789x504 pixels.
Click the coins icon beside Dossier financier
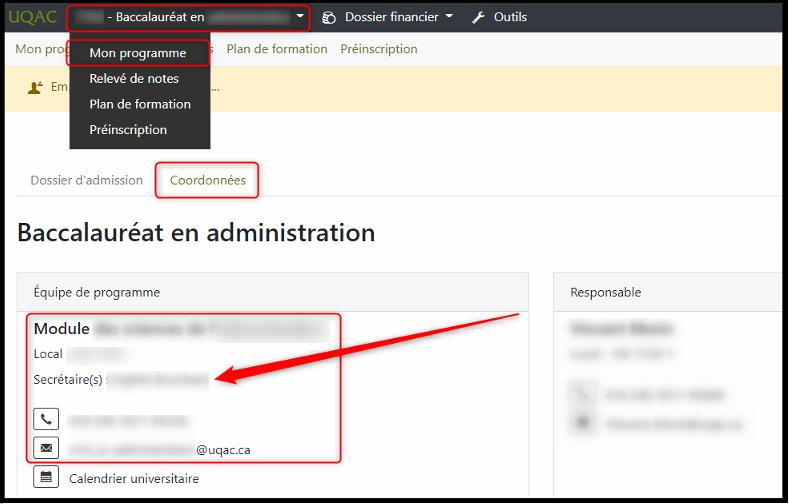click(331, 17)
